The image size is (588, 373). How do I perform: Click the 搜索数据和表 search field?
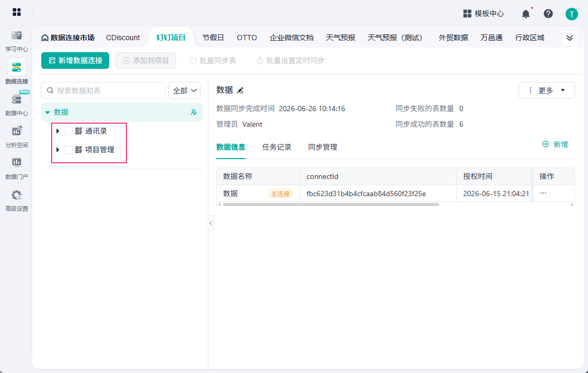(x=103, y=91)
